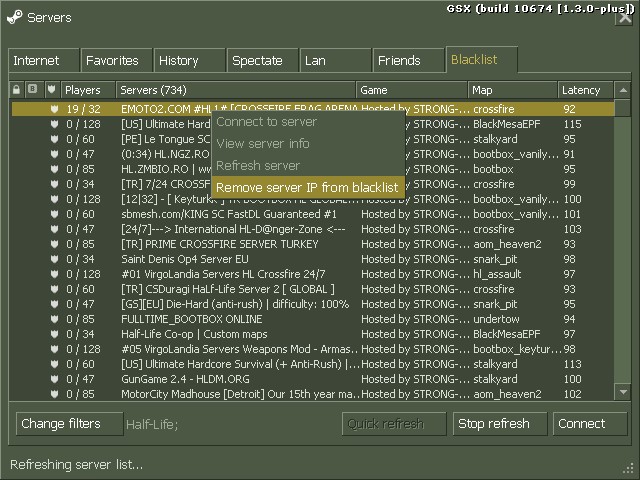Click the Half-Life; filter summary text

pyautogui.click(x=152, y=424)
